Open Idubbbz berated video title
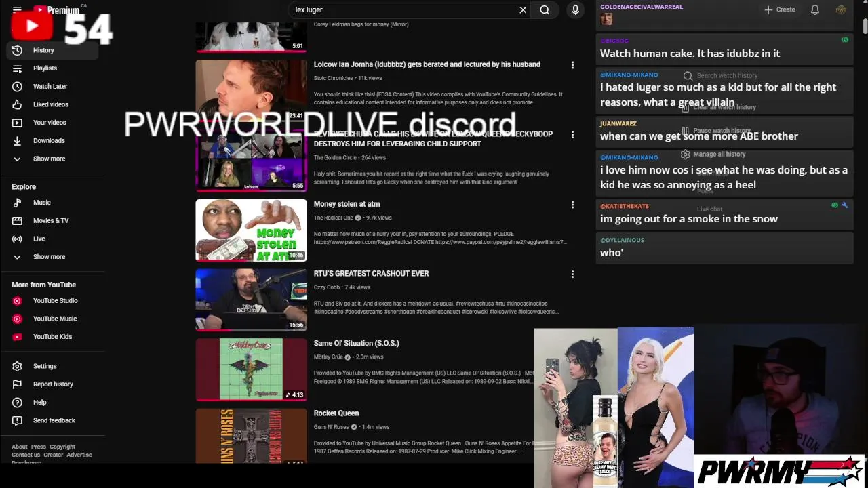 point(427,64)
